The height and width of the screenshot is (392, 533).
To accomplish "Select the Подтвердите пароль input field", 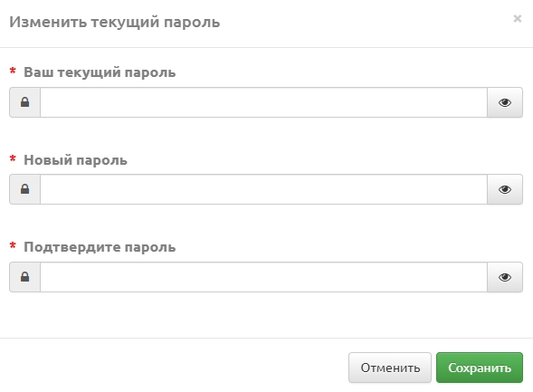I will [263, 277].
